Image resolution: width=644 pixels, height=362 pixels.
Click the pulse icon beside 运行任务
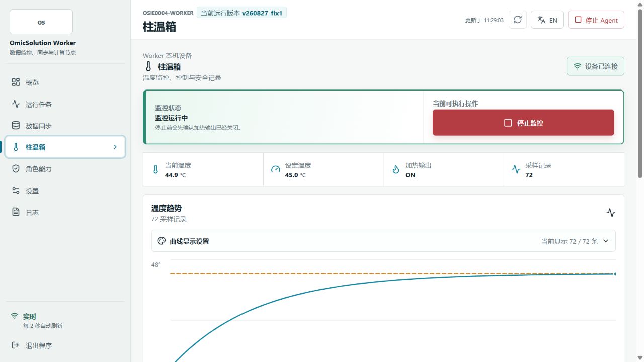tap(16, 104)
